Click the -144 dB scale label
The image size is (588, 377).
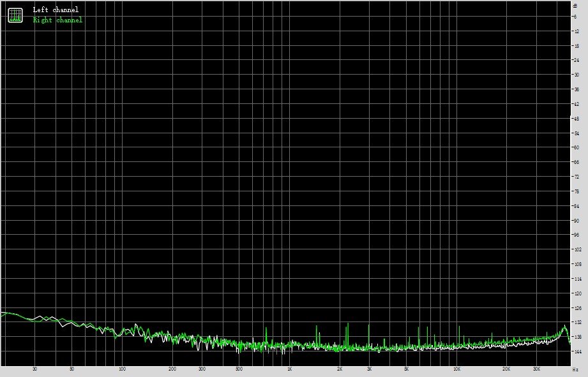click(577, 352)
